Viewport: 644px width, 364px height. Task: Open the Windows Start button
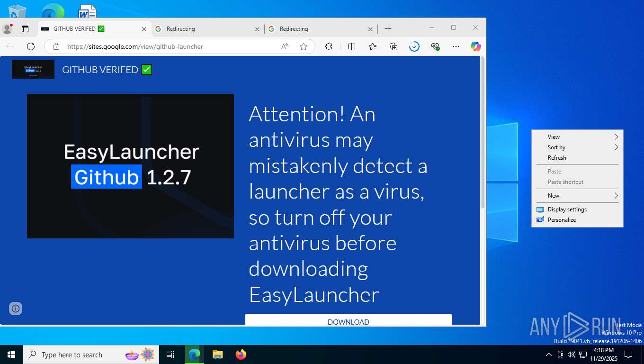(11, 355)
